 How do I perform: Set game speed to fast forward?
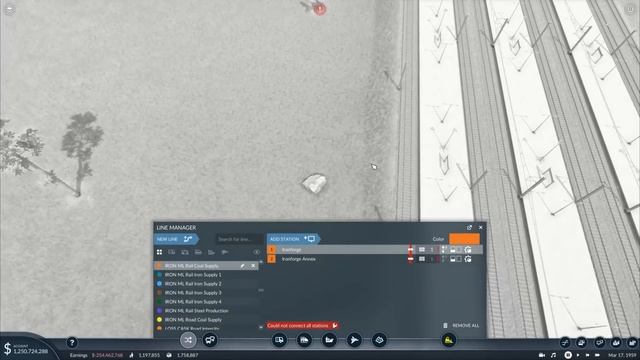(587, 356)
